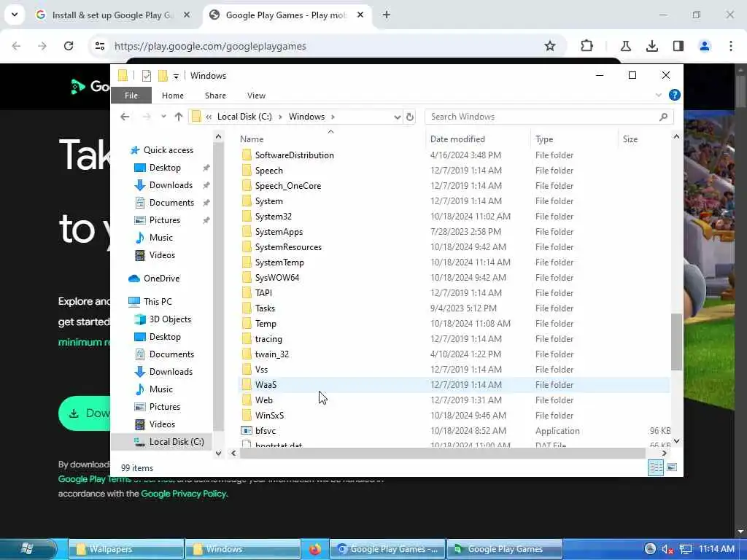This screenshot has height=560, width=747.
Task: Bookmark this page star icon
Action: (550, 46)
